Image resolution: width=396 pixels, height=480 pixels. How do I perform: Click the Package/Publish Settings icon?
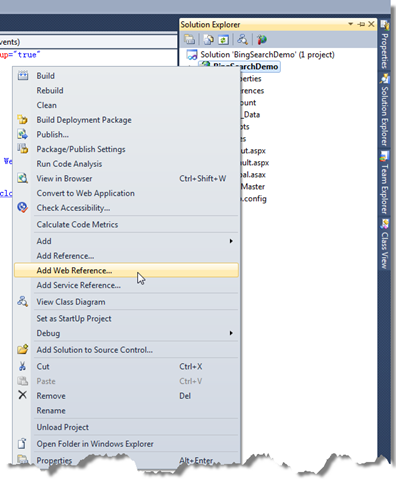click(x=23, y=149)
